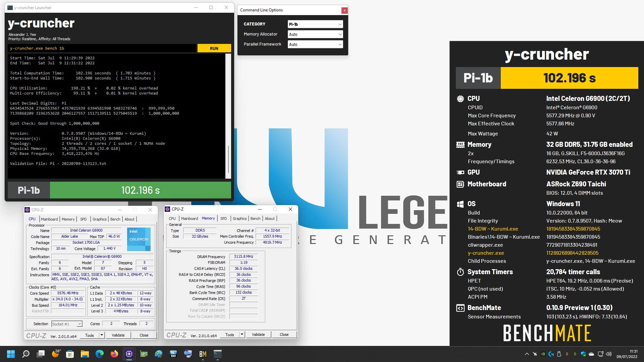Click Close button in right CPU-Z window
The width and height of the screenshot is (644, 362).
[x=284, y=335]
